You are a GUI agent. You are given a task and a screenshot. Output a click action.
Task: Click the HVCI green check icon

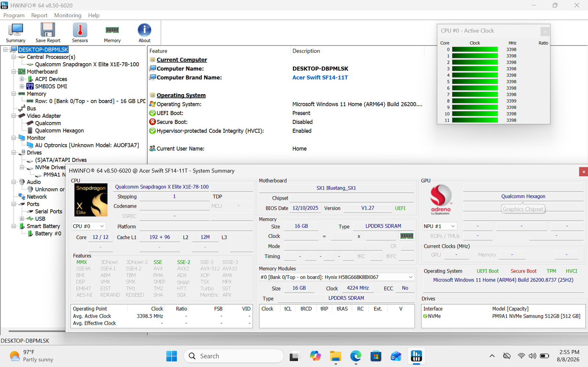click(153, 131)
